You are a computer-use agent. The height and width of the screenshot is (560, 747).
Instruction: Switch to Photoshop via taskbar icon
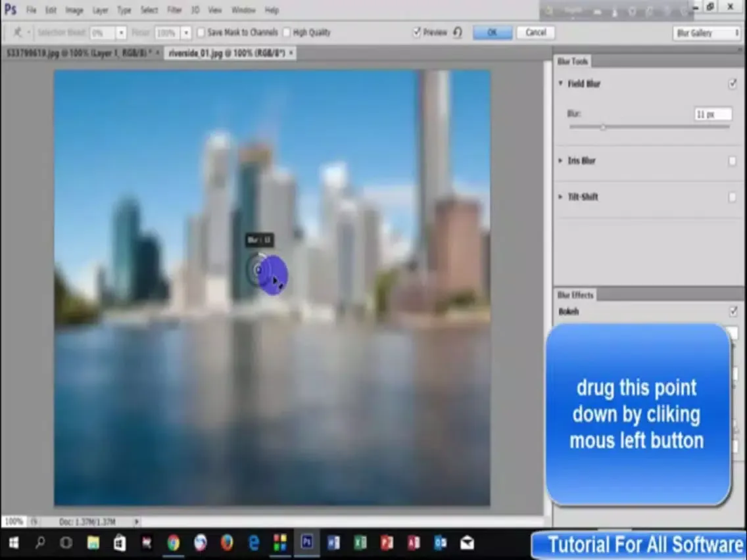tap(307, 542)
